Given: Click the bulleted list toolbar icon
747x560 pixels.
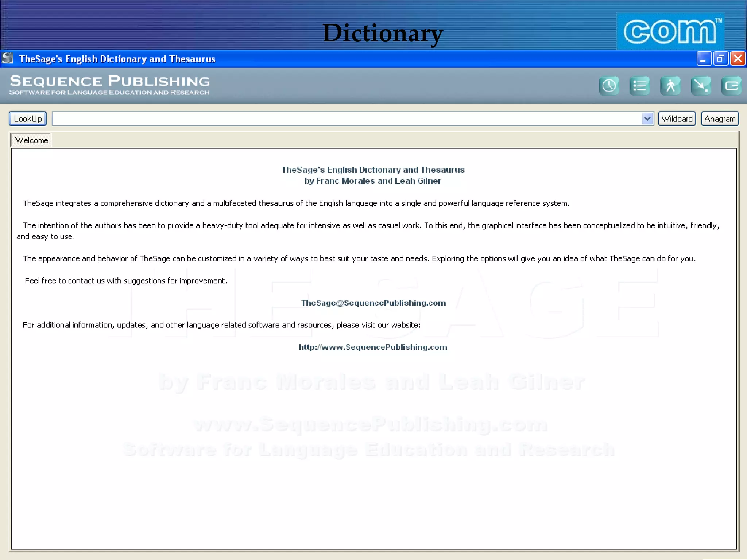Looking at the screenshot, I should pos(640,86).
